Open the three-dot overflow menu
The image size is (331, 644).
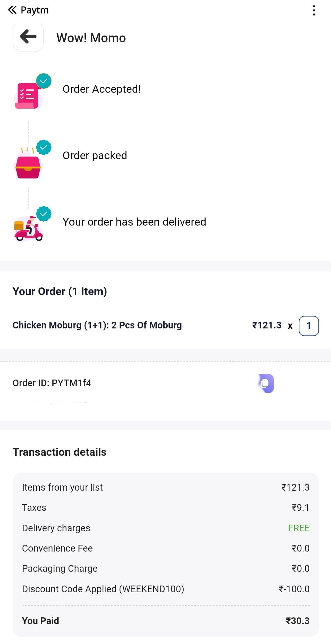pyautogui.click(x=314, y=10)
